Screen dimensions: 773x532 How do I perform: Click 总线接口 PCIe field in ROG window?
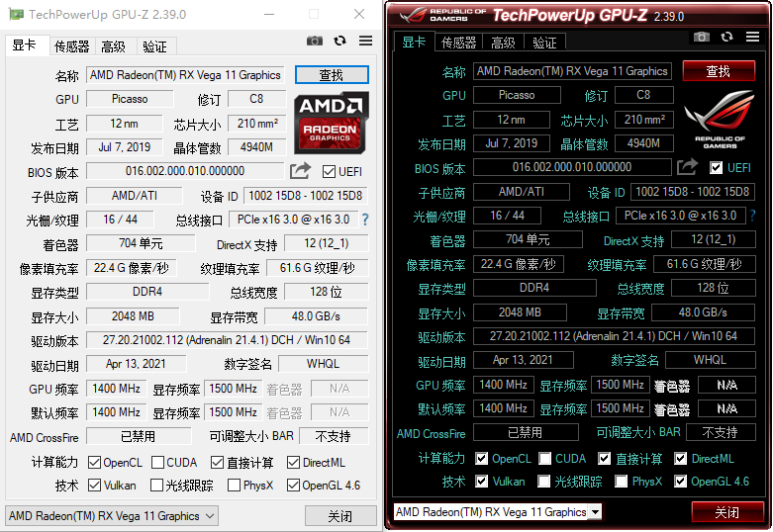coord(680,216)
